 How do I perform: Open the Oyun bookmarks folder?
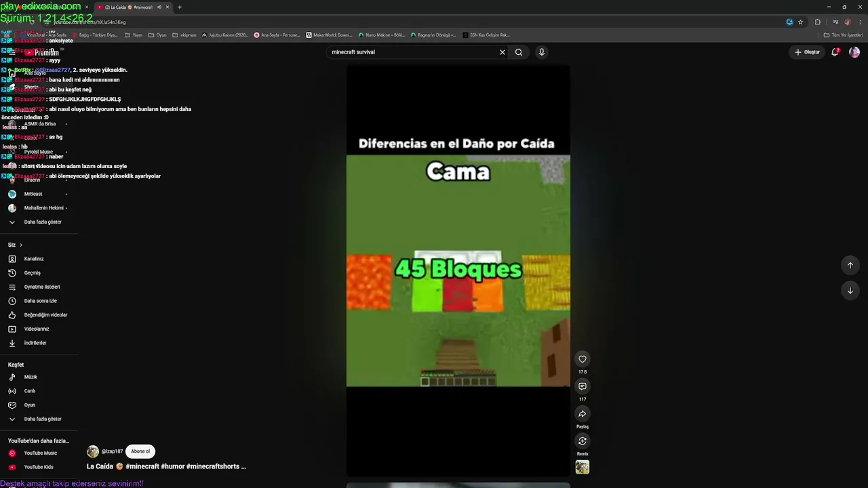[x=157, y=35]
